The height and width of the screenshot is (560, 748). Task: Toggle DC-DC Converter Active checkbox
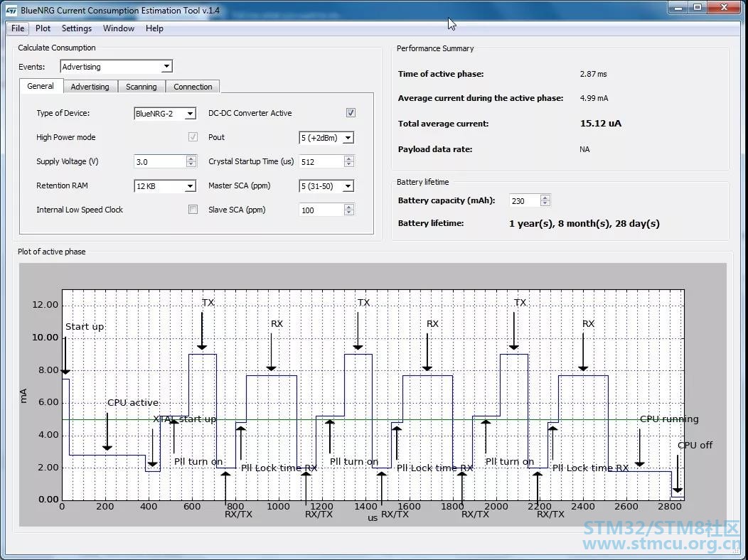pyautogui.click(x=351, y=113)
